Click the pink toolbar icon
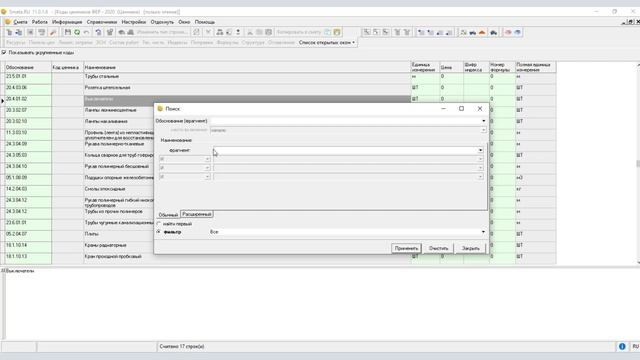Viewport: 640px width, 360px height. coord(508,32)
